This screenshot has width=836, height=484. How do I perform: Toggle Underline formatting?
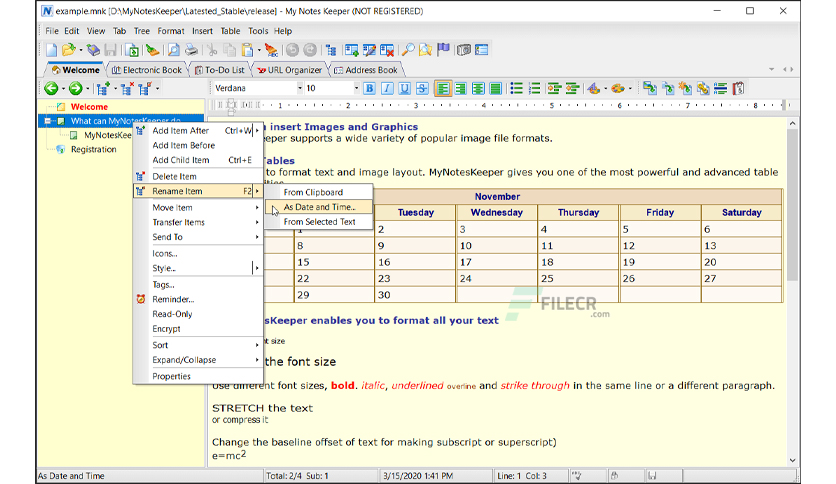pos(405,88)
